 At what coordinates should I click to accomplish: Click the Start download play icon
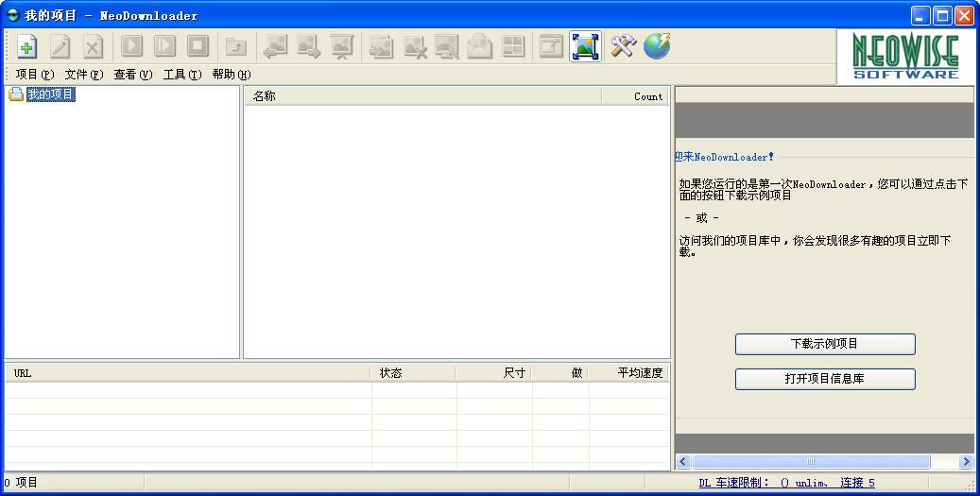(x=132, y=46)
